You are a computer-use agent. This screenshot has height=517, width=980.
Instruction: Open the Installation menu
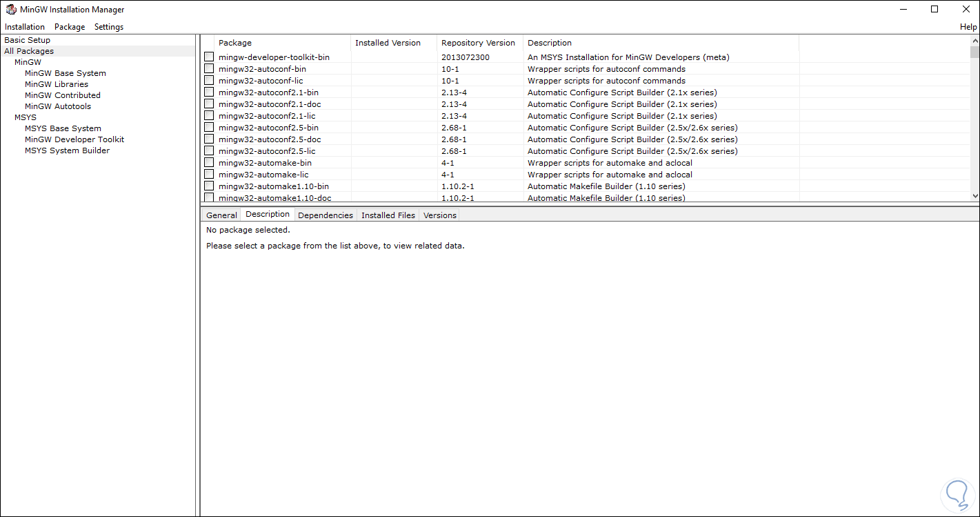(x=25, y=27)
